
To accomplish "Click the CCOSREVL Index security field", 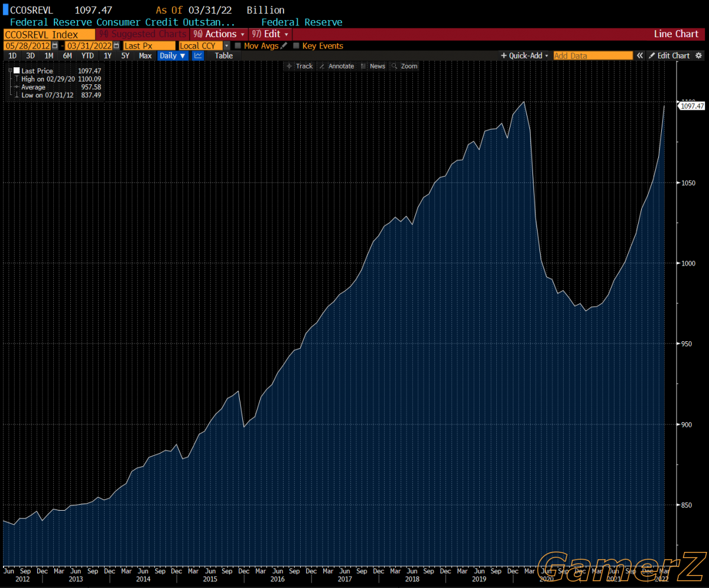I will pos(49,34).
